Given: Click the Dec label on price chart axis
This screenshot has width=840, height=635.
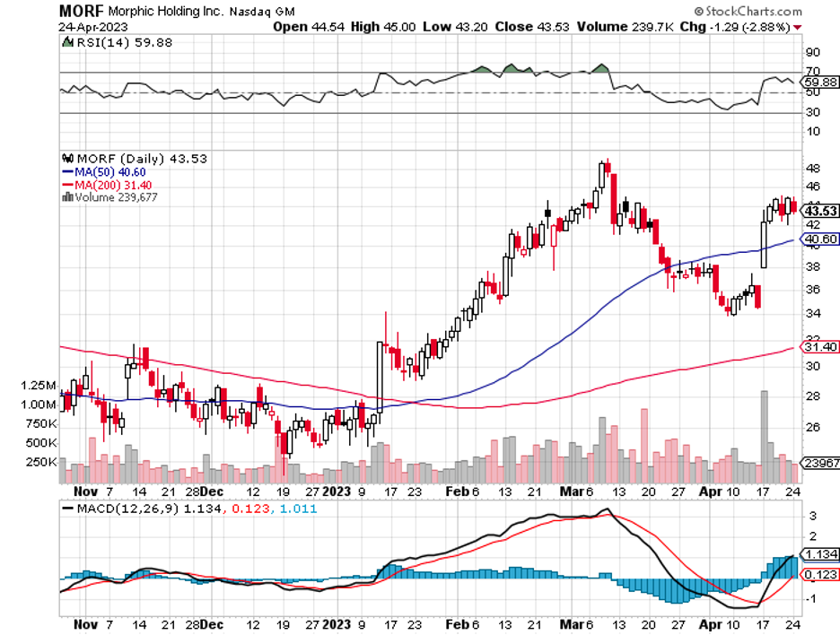Looking at the screenshot, I should [212, 491].
